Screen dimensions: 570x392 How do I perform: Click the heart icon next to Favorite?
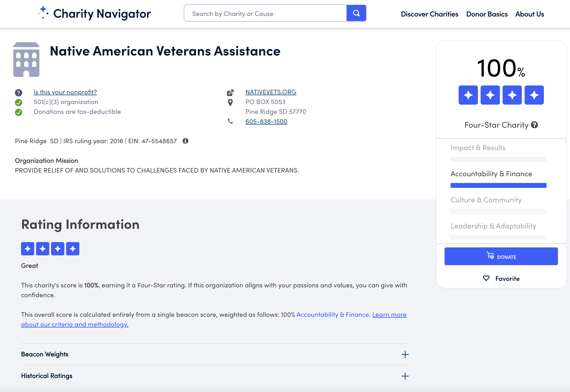[486, 278]
